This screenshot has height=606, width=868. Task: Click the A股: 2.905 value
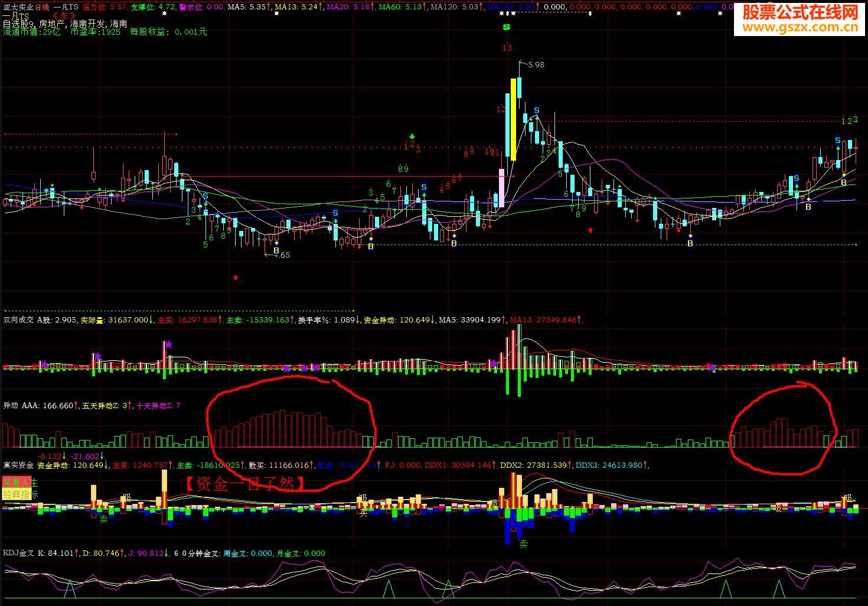[57, 320]
